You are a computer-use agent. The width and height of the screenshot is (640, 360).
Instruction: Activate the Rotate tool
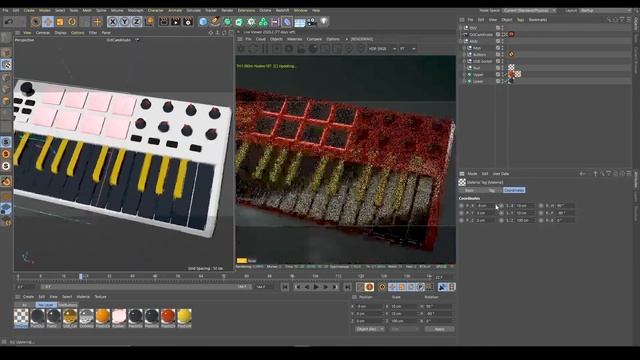point(72,22)
